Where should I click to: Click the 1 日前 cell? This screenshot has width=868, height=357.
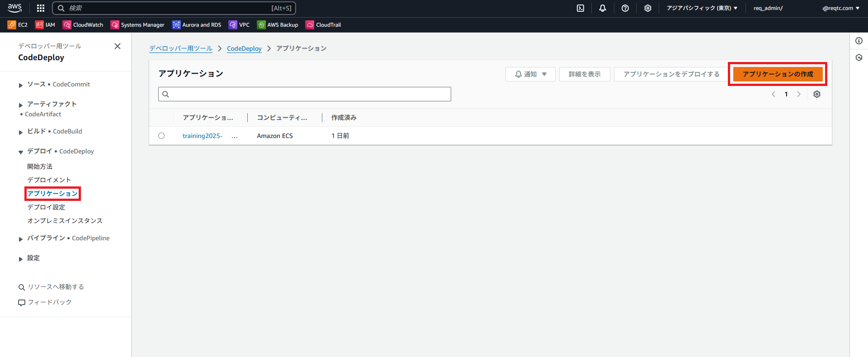coord(340,136)
